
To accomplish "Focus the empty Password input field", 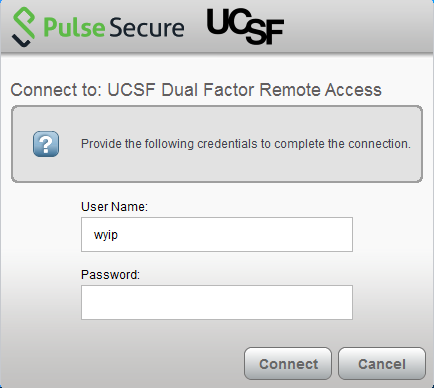I will tap(217, 302).
